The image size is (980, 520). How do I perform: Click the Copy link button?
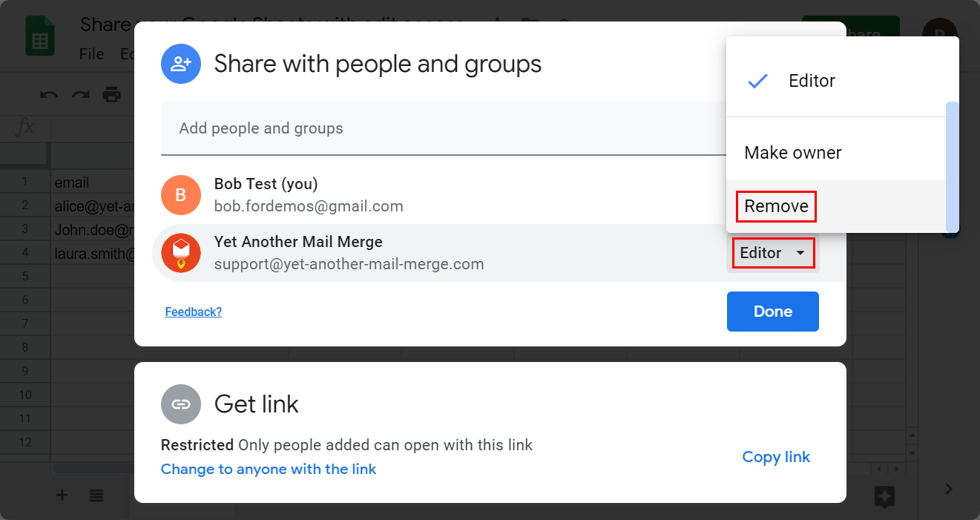[776, 457]
